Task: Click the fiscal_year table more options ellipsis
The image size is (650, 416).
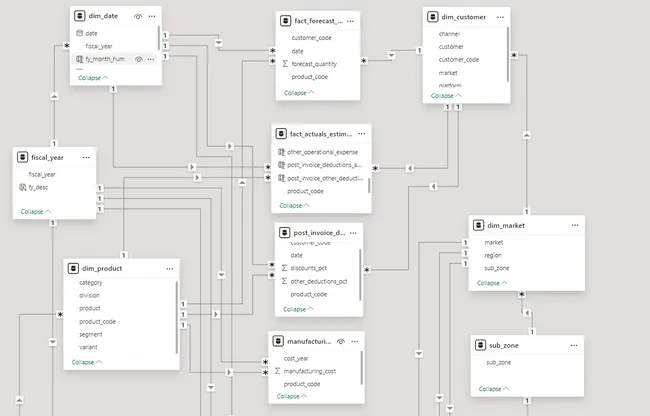Action: (x=86, y=157)
